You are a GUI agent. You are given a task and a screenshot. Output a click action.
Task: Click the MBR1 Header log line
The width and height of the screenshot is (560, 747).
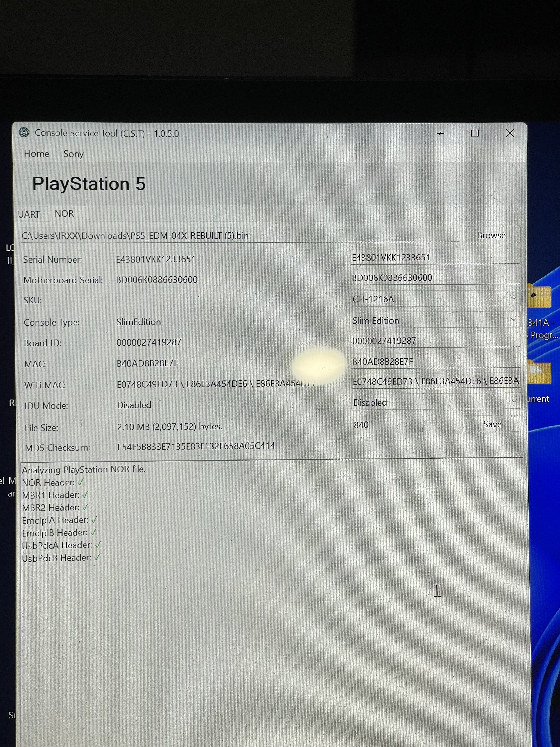(x=55, y=495)
